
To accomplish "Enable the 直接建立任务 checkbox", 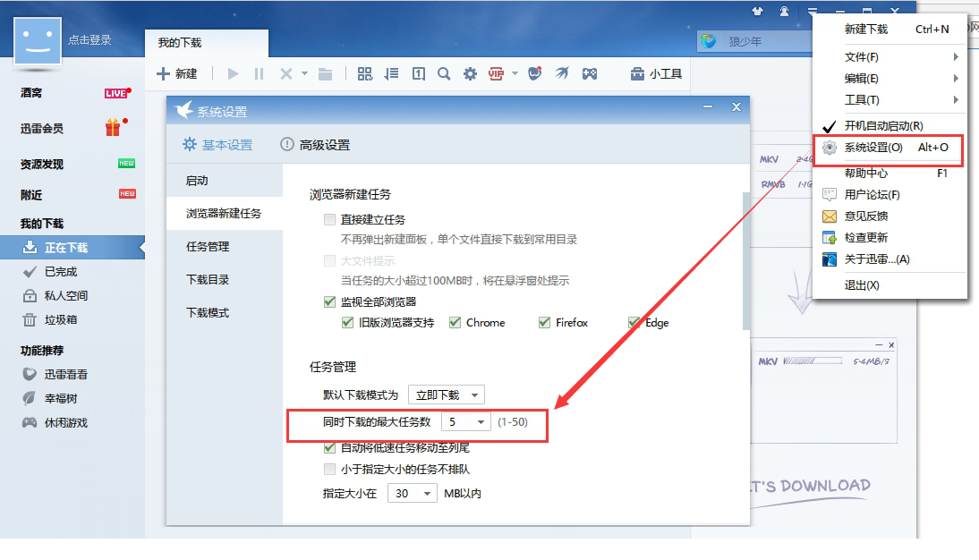I will (329, 219).
